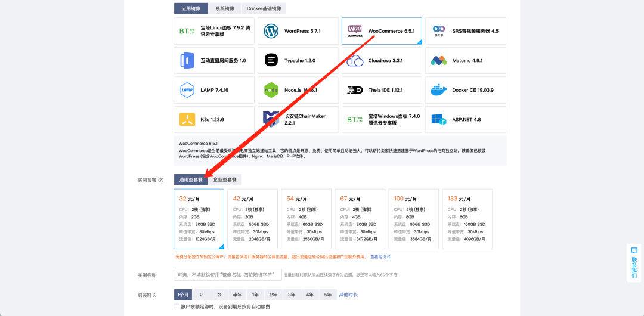Select the 67 元/月 plan card
This screenshot has height=316, width=644.
point(360,219)
